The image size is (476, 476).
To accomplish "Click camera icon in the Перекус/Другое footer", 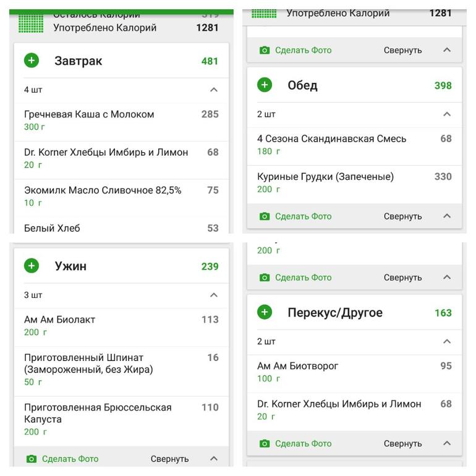I will click(x=265, y=443).
